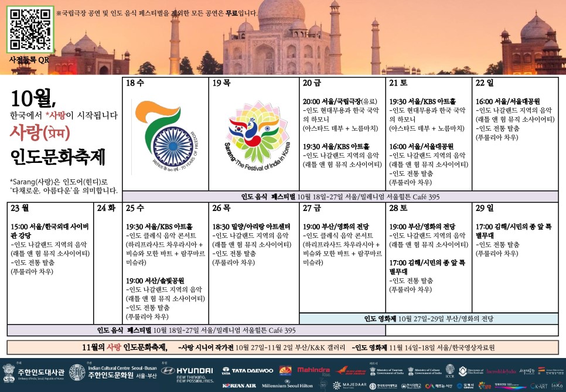Click the 26 목 date header
The width and height of the screenshot is (566, 392).
221,208
